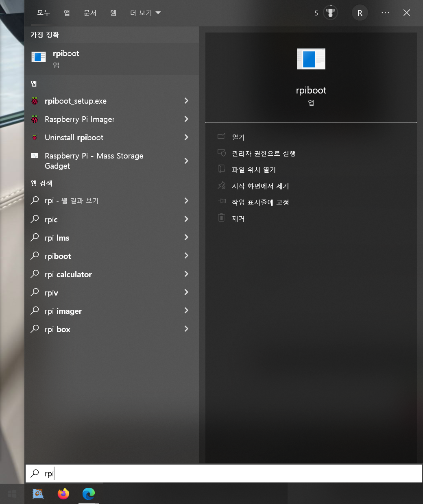The width and height of the screenshot is (423, 504).
Task: Open Microsoft Edge from the taskbar
Action: (89, 493)
